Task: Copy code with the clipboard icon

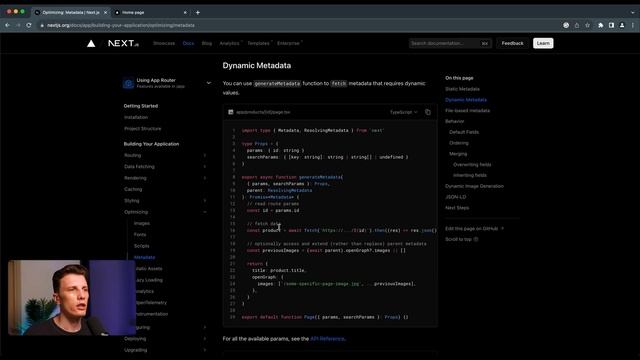Action: point(428,112)
